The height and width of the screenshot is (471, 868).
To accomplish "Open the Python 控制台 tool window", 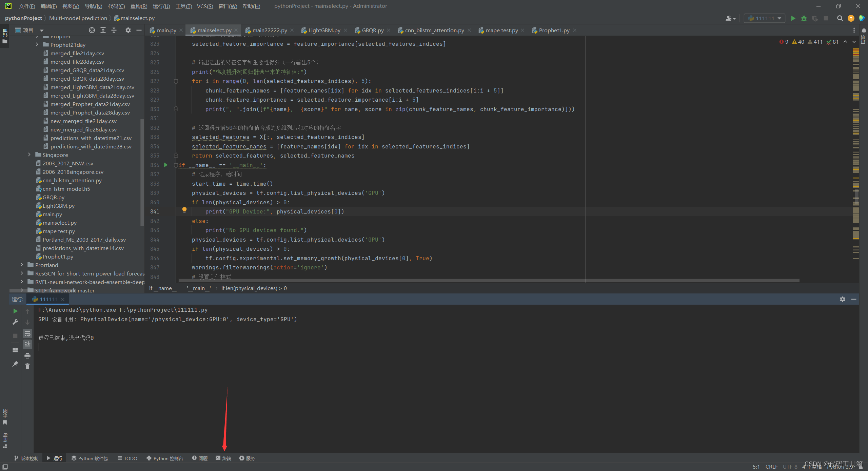I will 165,458.
